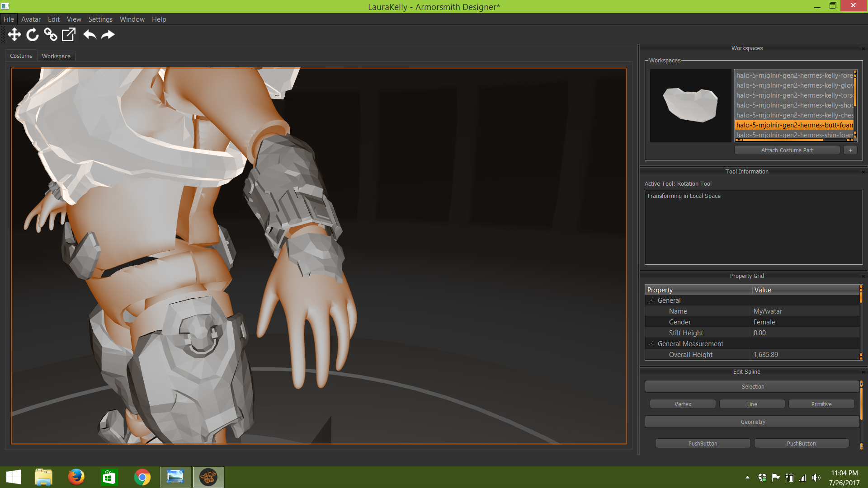Select the Rotation tool icon

click(33, 35)
